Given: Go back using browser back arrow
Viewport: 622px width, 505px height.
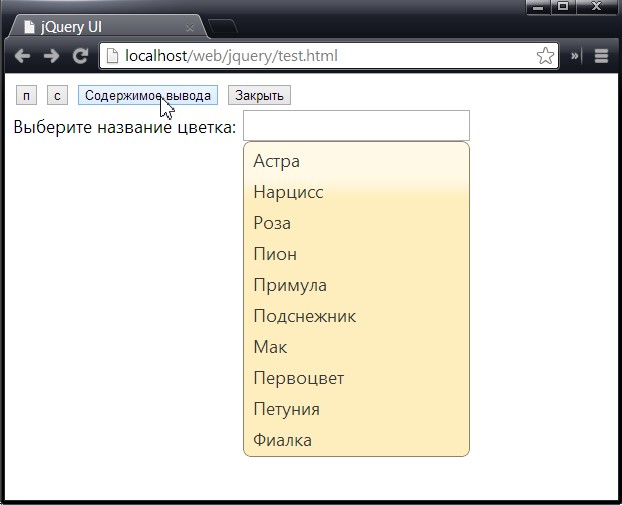Looking at the screenshot, I should pos(22,56).
